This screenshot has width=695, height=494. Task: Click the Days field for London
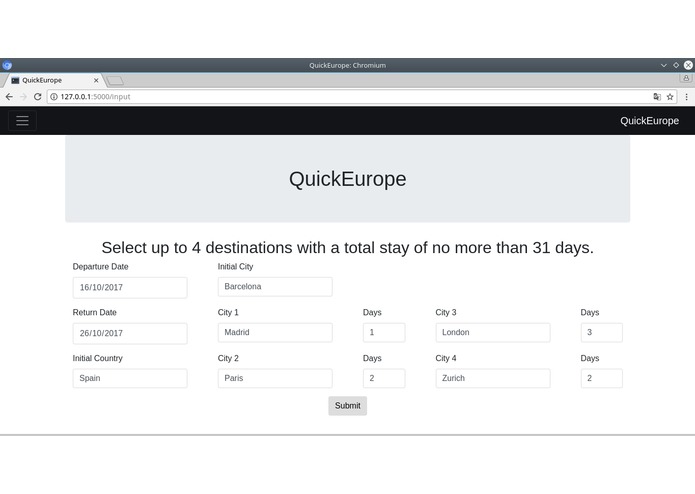601,332
